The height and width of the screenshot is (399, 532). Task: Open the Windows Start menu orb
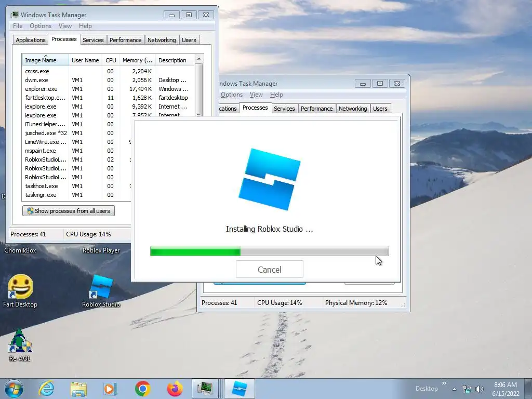(14, 389)
